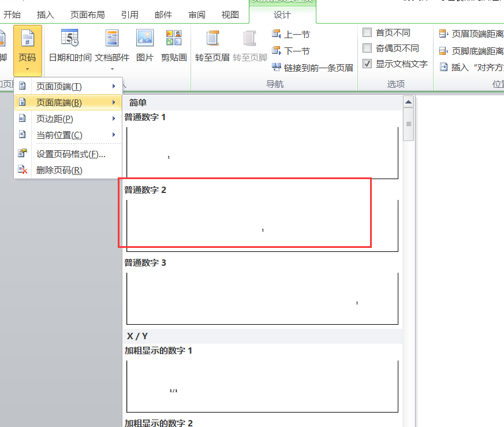Open 设置页码格式(F)... dialog

(68, 154)
